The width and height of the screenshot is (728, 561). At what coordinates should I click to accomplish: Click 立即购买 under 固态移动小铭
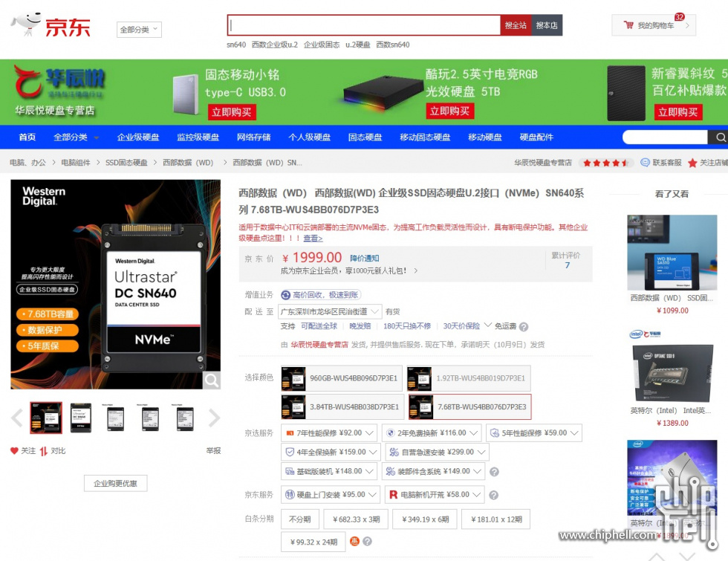click(x=232, y=112)
